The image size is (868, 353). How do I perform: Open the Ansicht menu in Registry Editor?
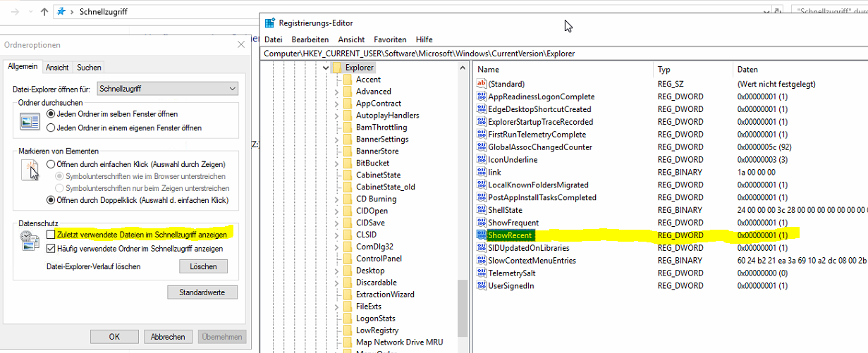click(351, 39)
